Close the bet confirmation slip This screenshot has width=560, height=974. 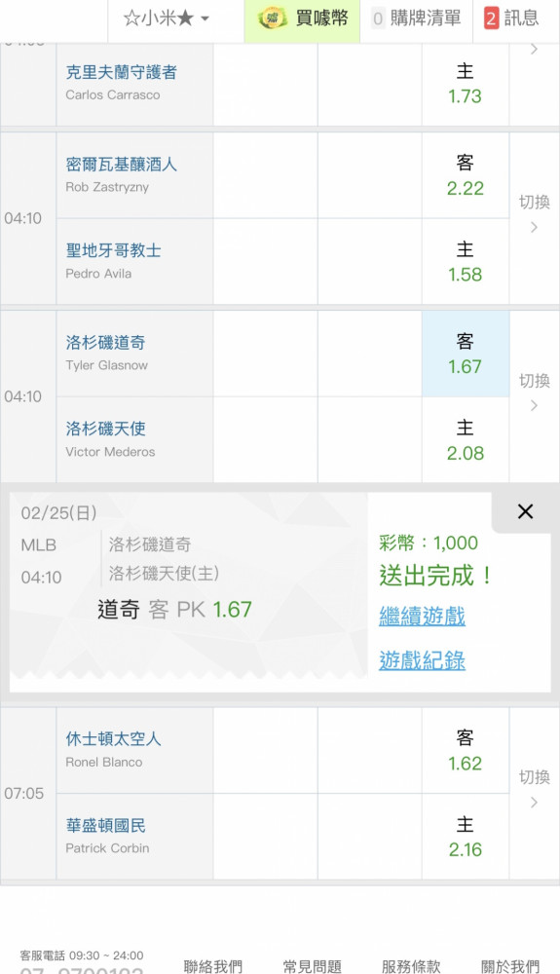525,511
